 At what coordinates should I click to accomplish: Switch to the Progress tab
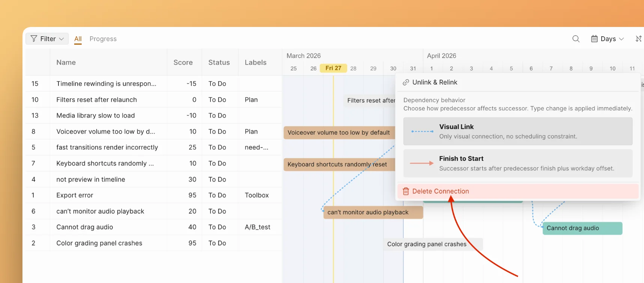103,39
